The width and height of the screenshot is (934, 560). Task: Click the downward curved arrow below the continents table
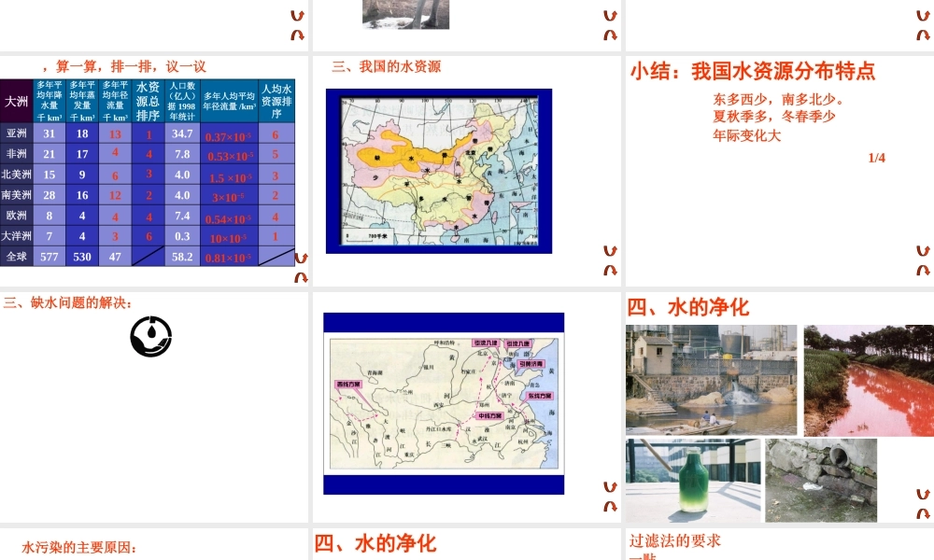(301, 277)
